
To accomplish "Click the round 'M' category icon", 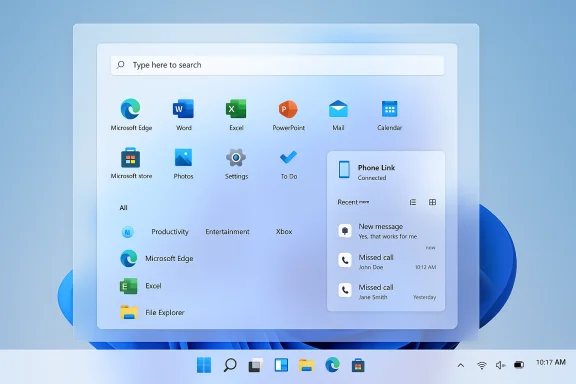I will click(127, 232).
